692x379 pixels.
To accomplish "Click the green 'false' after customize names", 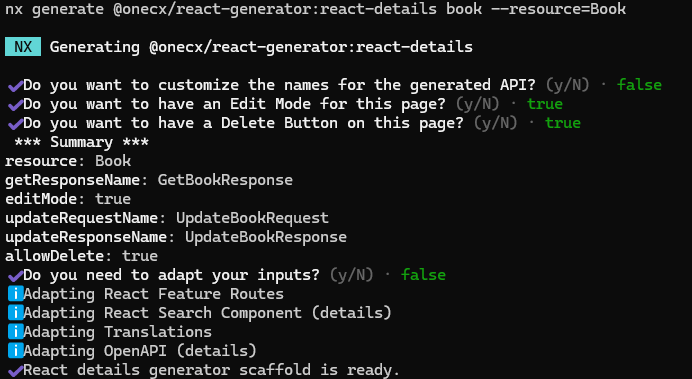I will tap(639, 85).
